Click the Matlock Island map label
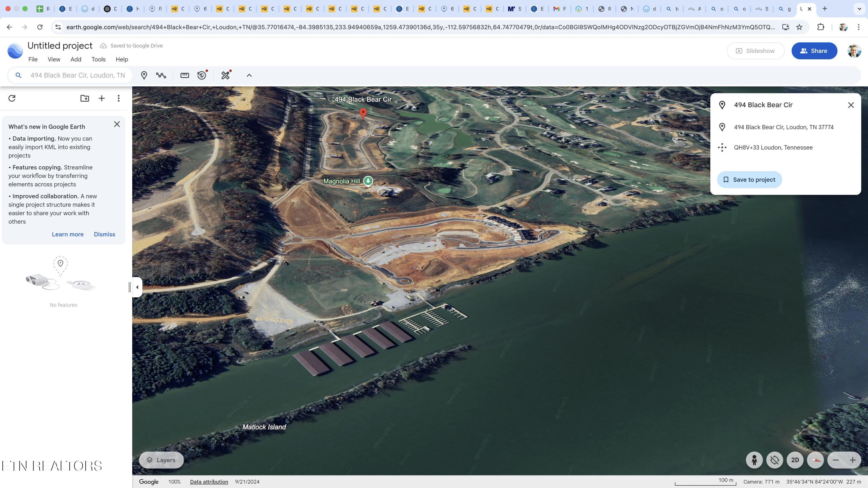868x488 pixels. (x=264, y=427)
